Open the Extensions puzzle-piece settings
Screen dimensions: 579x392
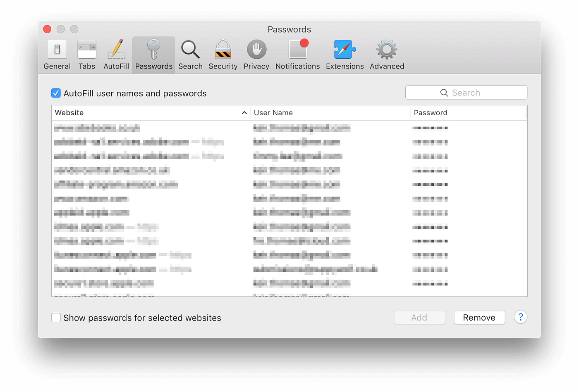(x=345, y=54)
